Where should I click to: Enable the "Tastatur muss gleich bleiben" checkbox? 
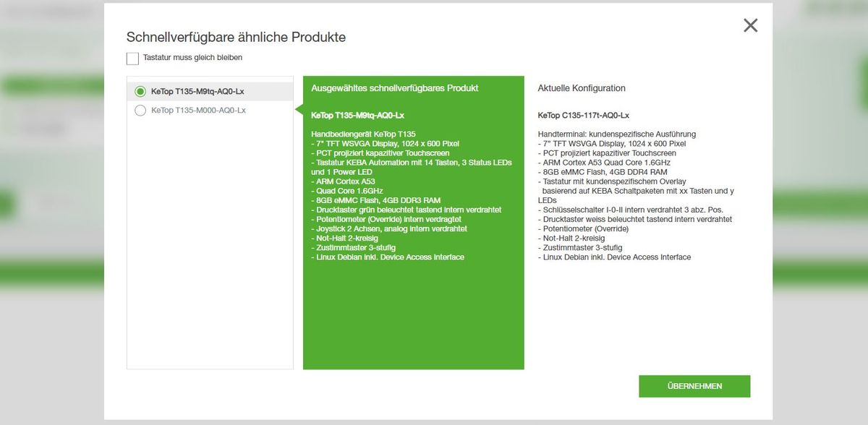[132, 58]
